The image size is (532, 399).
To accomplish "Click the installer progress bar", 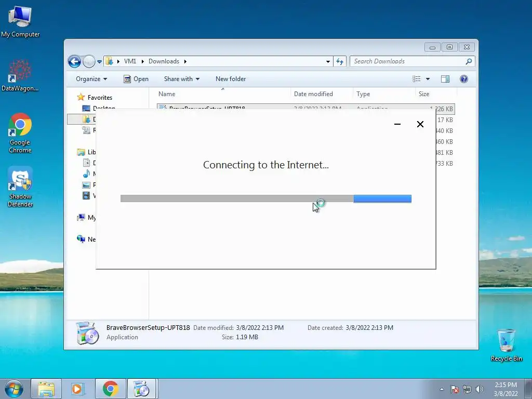I will click(265, 198).
